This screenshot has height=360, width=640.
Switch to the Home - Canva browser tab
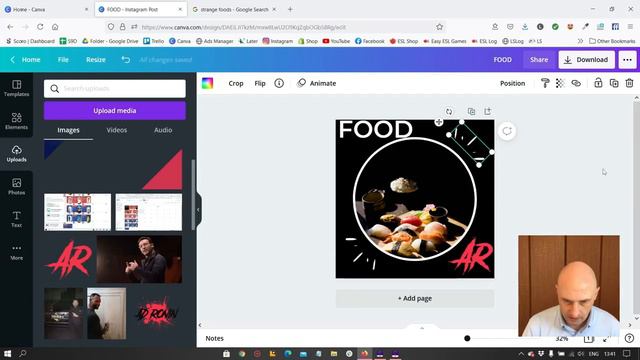(x=46, y=9)
